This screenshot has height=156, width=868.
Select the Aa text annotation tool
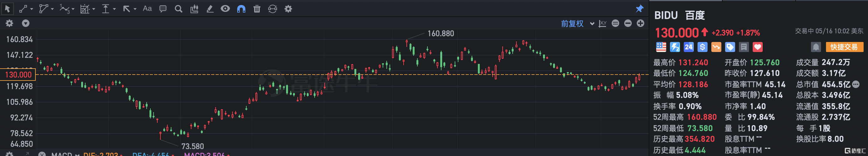point(147,9)
